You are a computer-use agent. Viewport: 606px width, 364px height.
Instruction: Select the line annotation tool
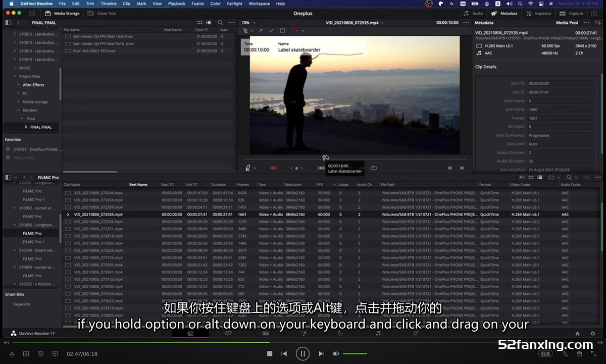pos(271,31)
